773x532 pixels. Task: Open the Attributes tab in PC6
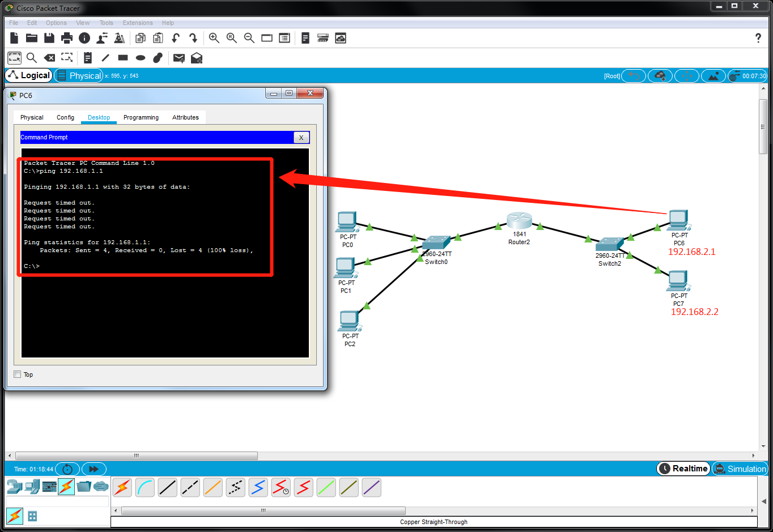coord(185,117)
